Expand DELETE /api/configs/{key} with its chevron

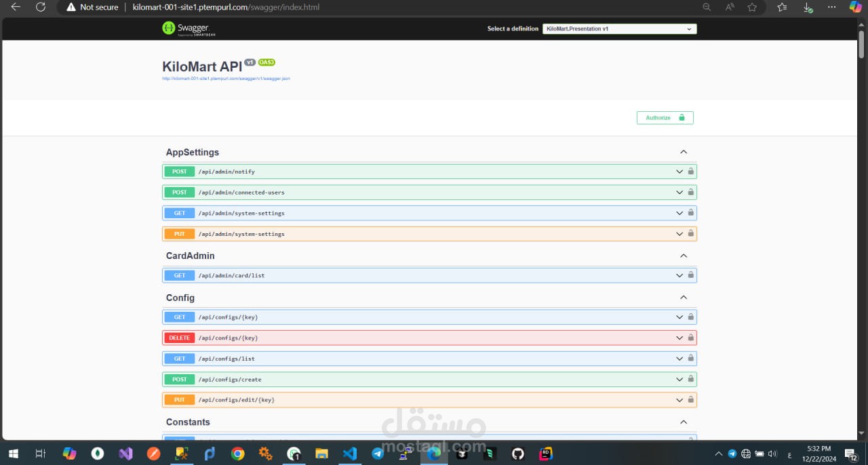point(679,338)
